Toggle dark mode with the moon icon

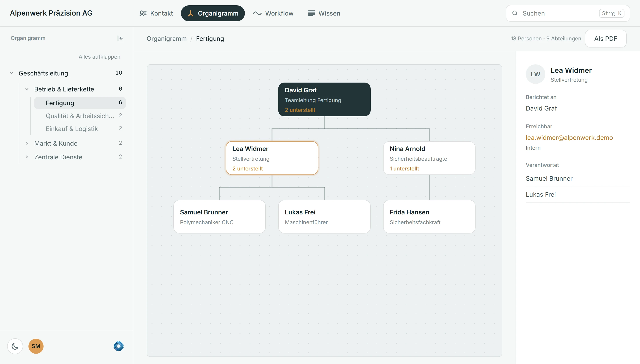click(x=15, y=346)
